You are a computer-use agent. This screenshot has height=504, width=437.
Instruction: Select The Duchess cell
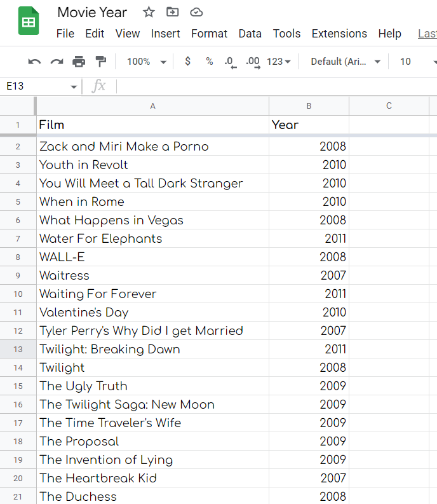(152, 496)
